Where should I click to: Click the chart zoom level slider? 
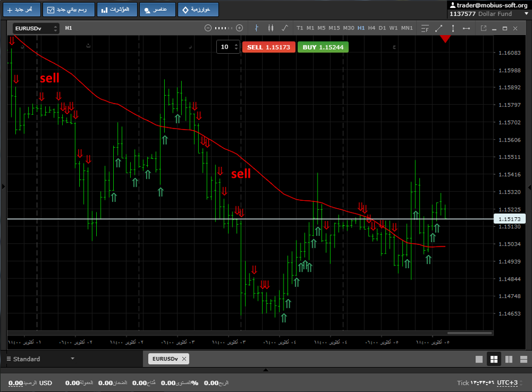[224, 28]
